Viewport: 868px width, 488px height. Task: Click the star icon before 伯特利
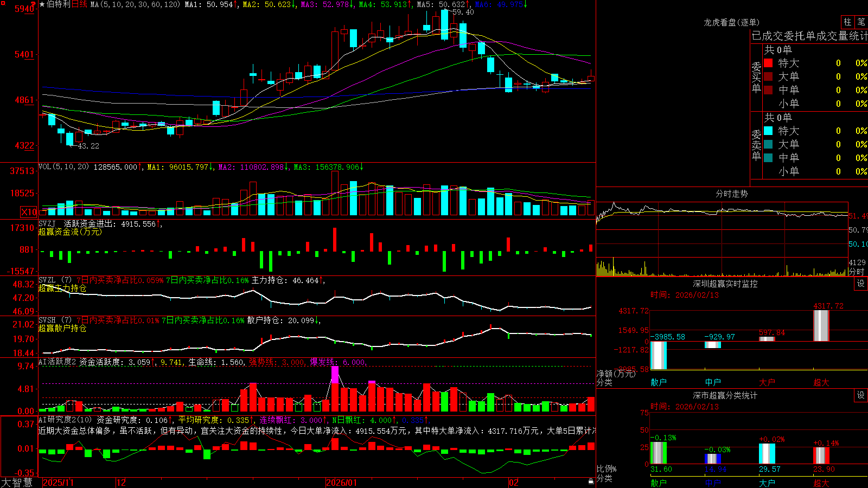[42, 4]
